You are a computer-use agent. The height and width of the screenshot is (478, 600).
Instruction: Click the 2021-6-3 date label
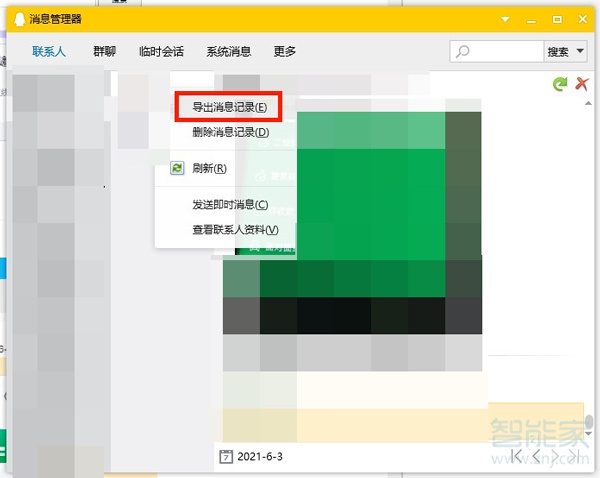pyautogui.click(x=260, y=457)
